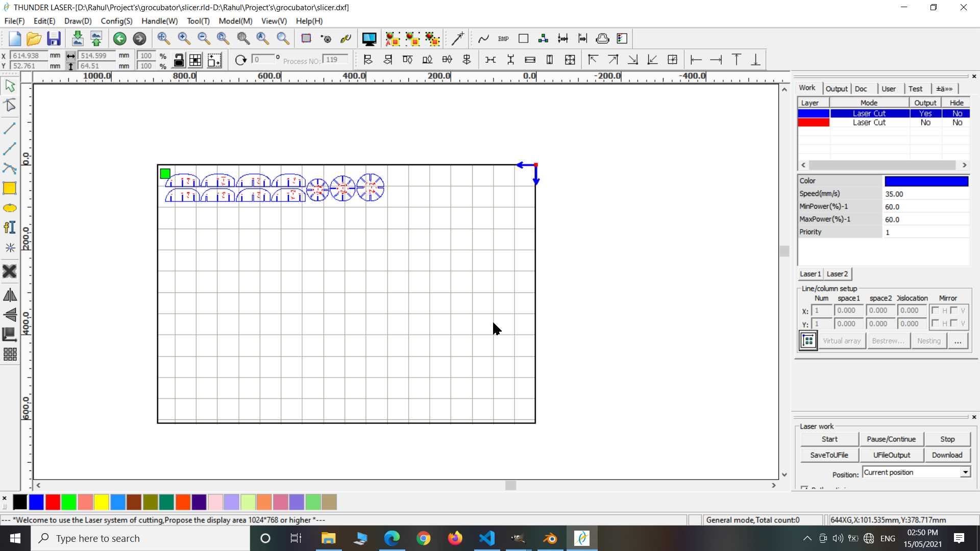Switch to the Laser2 tab
The width and height of the screenshot is (980, 551).
click(837, 274)
